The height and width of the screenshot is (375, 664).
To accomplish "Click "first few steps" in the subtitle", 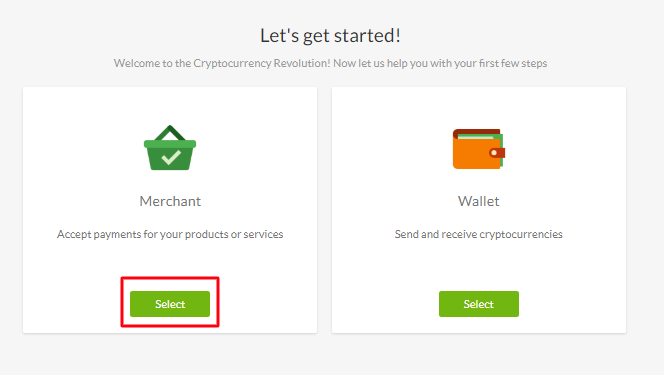I will [x=513, y=63].
